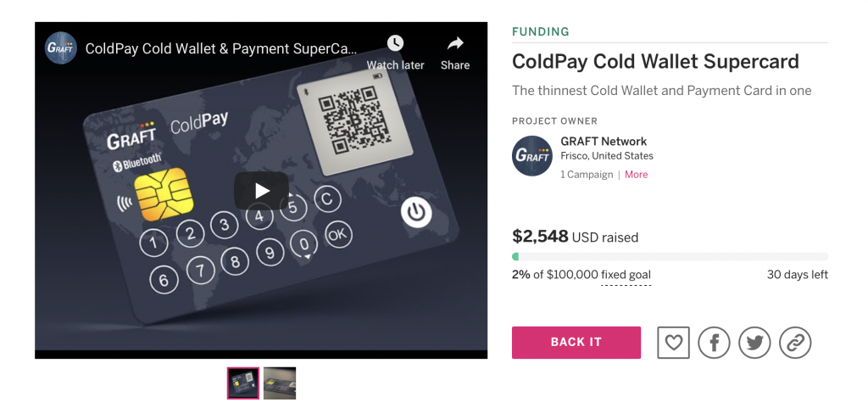Click the Watch later clock icon
Viewport: 868px width, 419px height.
pos(395,44)
